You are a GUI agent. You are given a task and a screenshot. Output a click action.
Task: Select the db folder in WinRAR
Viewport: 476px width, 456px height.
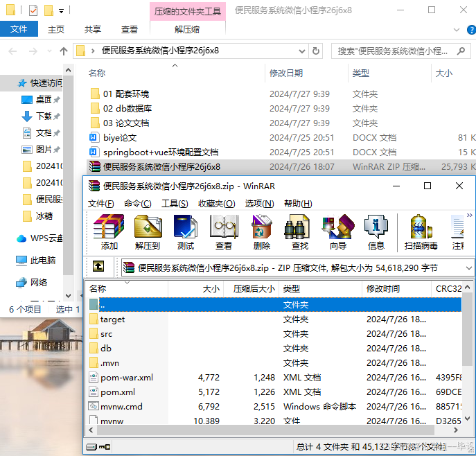275,349
